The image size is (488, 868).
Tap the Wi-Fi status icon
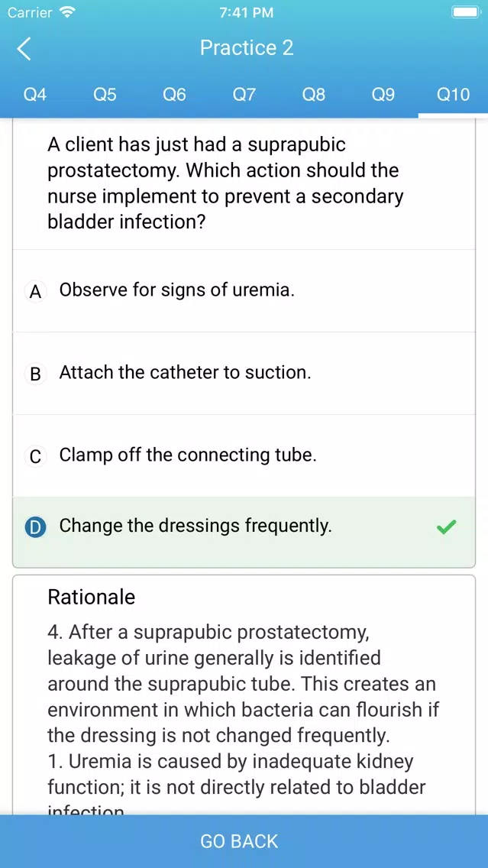[67, 12]
